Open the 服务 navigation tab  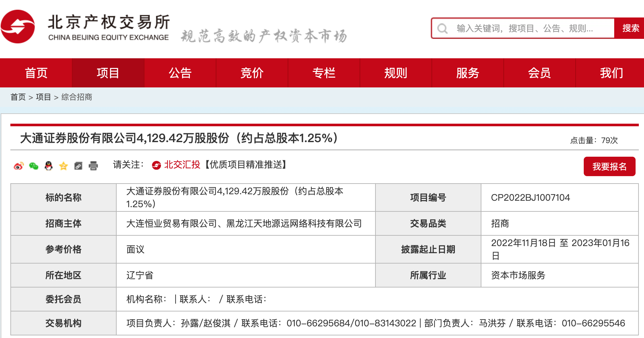(467, 73)
